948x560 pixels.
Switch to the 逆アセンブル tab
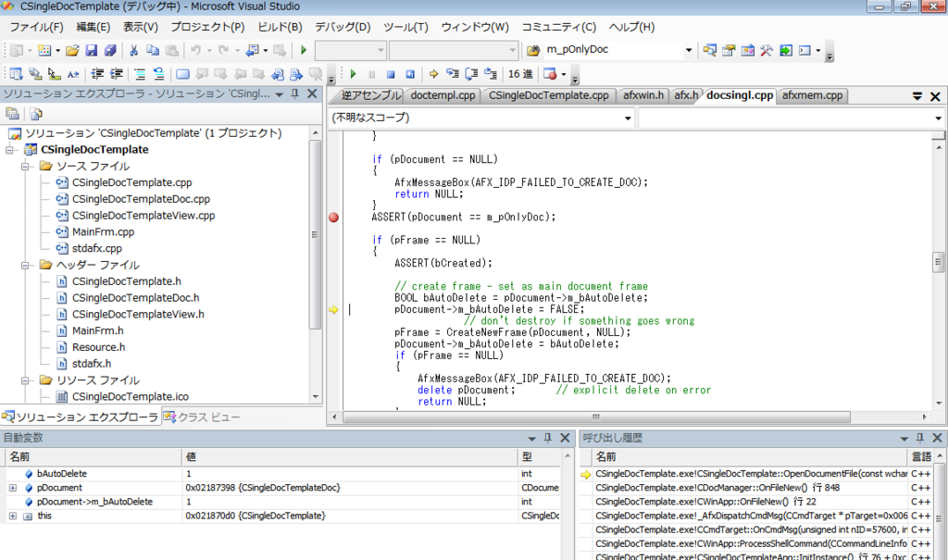tap(369, 95)
